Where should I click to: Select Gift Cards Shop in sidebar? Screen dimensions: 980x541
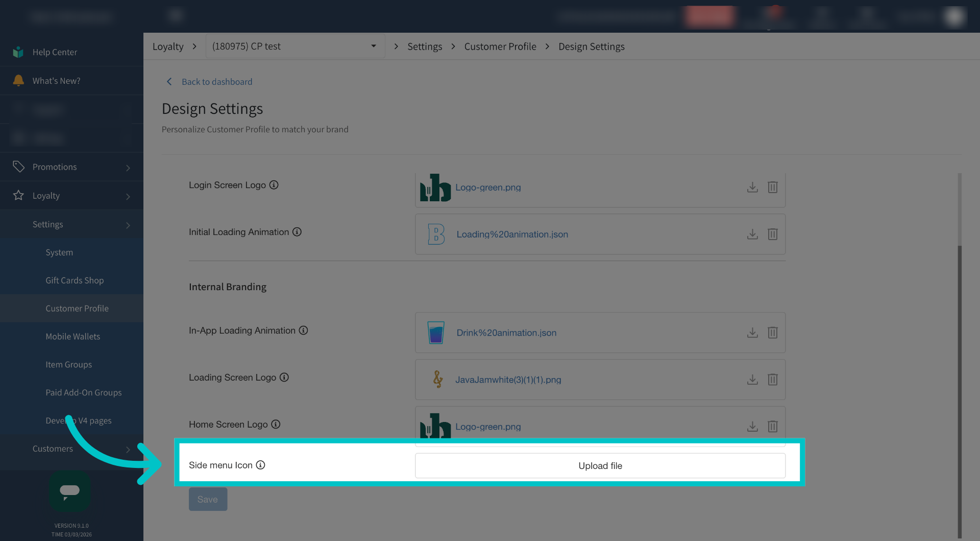coord(75,280)
